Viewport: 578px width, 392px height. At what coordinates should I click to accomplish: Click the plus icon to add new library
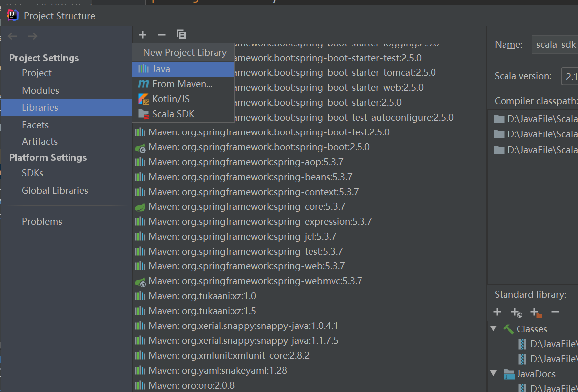point(143,35)
